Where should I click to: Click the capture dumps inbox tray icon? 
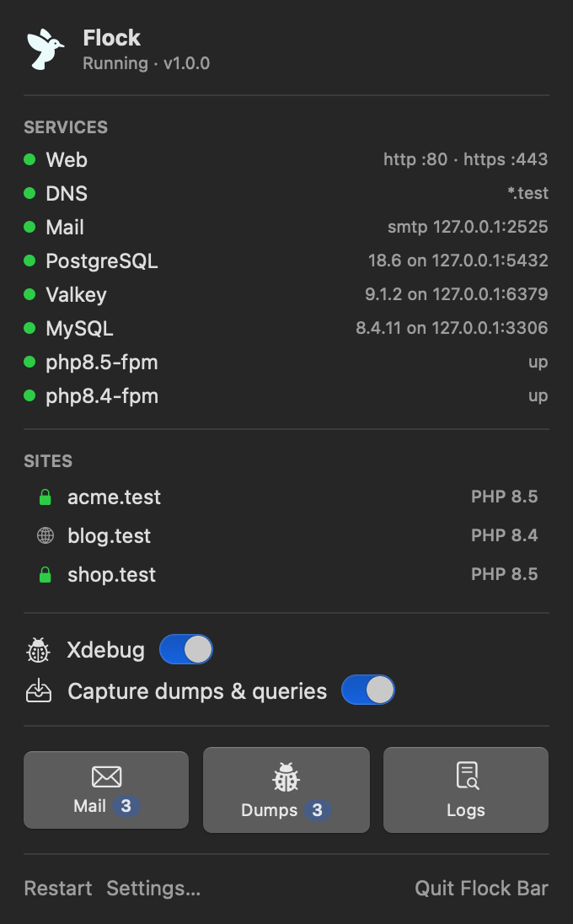tap(39, 690)
